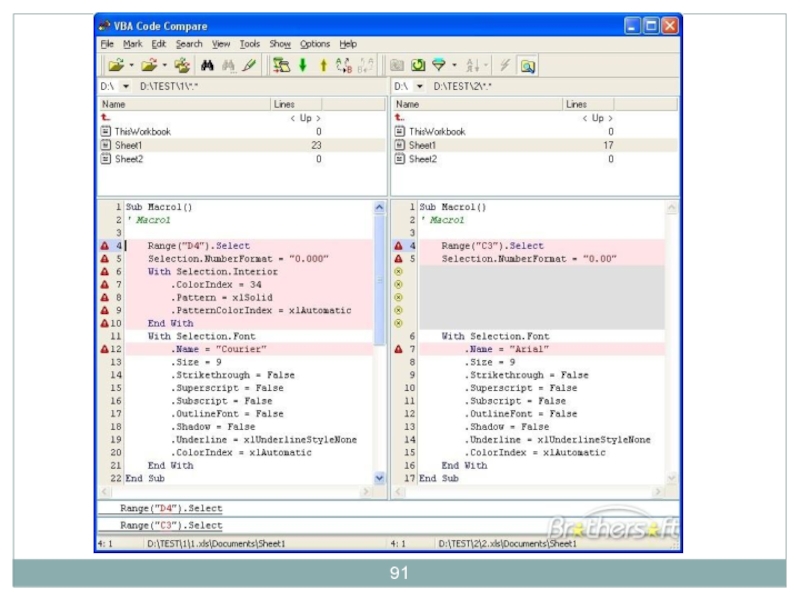Viewport: 800px width, 600px height.
Task: Click the lightning bolt toolbar icon
Action: [x=506, y=65]
